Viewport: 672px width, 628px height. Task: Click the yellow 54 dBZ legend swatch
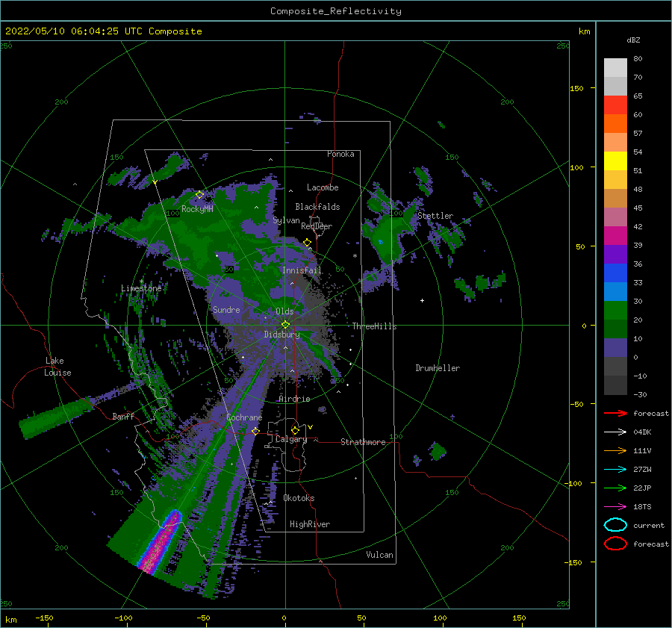[615, 161]
